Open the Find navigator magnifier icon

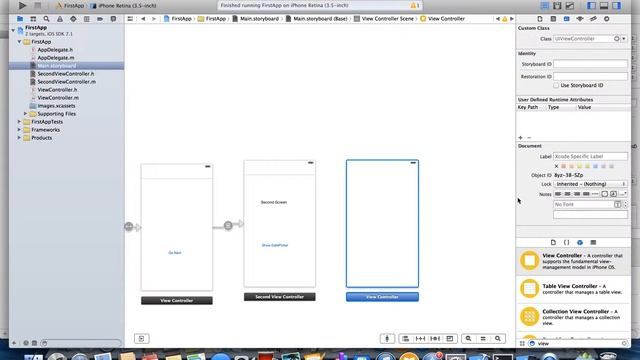tap(47, 19)
